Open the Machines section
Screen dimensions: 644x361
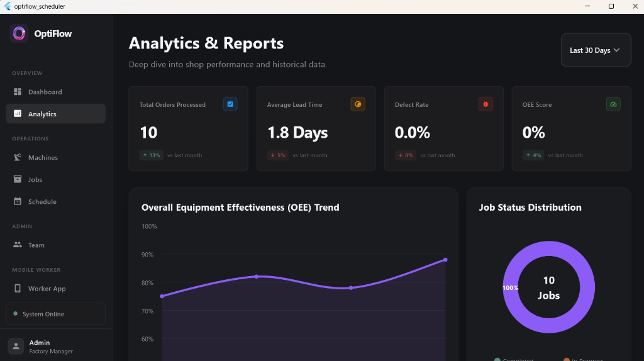point(55,157)
